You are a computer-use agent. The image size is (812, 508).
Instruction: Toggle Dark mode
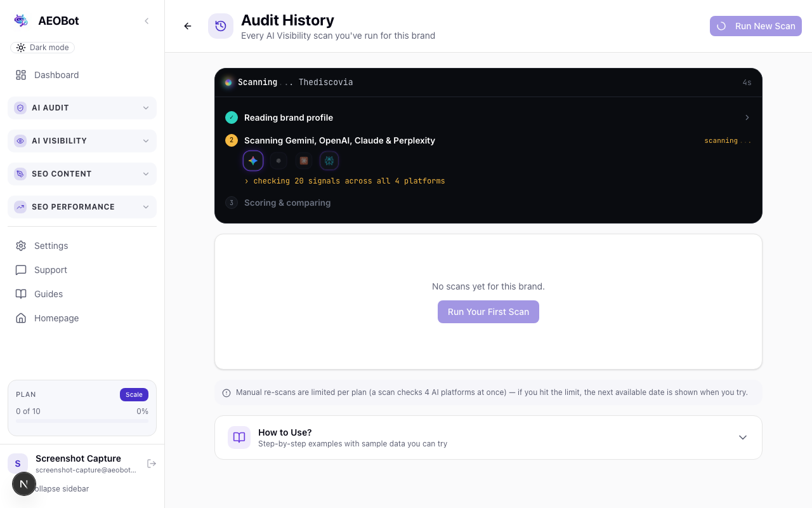(x=43, y=48)
